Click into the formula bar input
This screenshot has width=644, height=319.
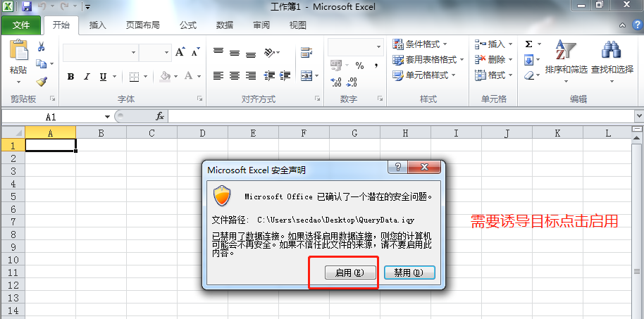tap(402, 117)
